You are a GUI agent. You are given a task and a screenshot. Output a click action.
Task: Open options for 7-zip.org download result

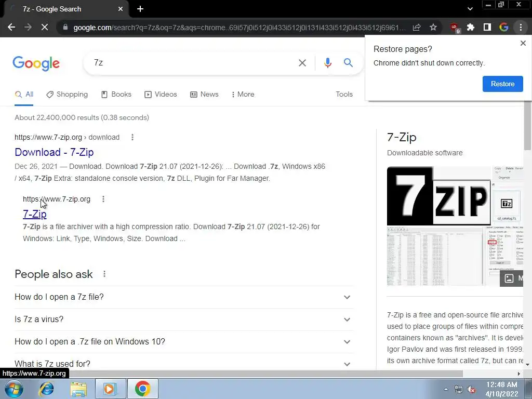[x=132, y=137]
